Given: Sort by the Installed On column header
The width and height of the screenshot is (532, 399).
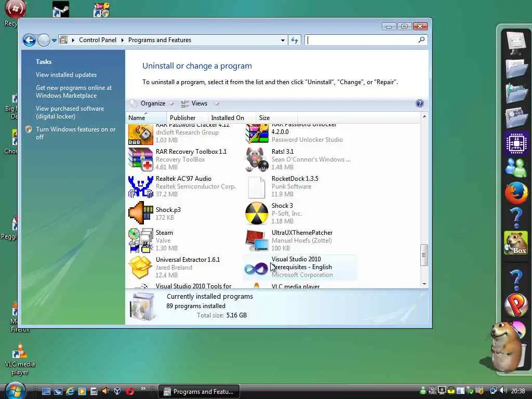Looking at the screenshot, I should [231, 118].
